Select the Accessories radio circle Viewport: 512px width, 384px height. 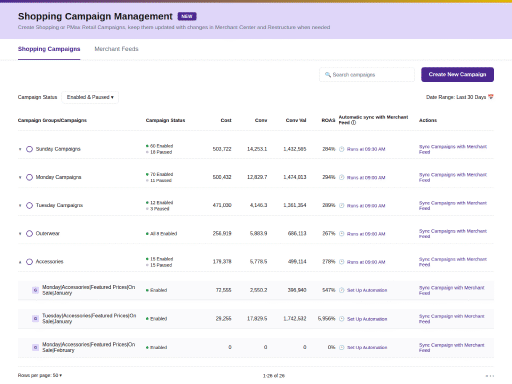point(29,262)
